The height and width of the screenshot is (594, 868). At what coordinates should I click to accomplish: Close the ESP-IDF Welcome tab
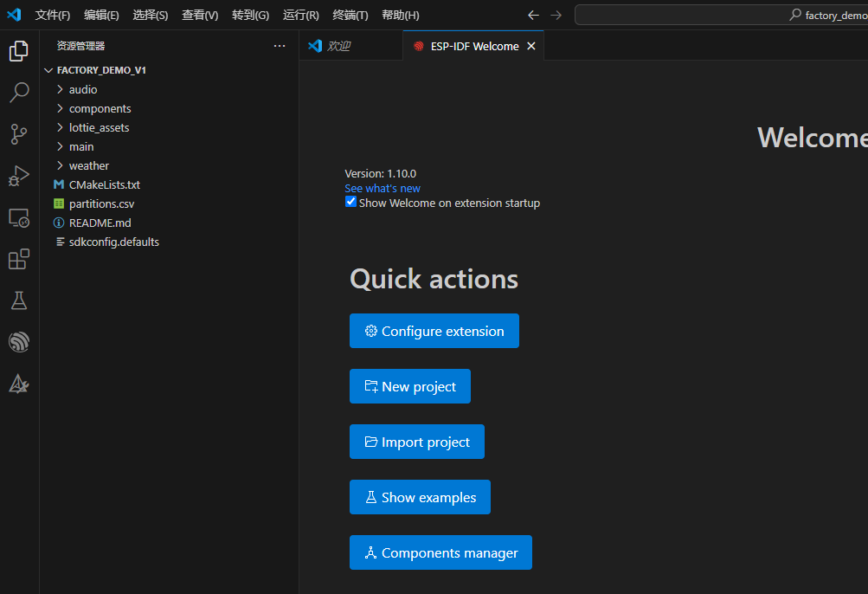(531, 46)
